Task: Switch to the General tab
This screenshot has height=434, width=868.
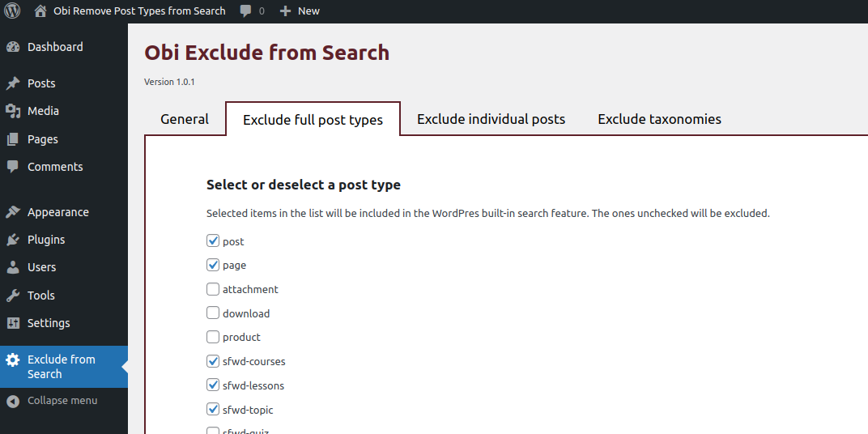Action: [185, 119]
